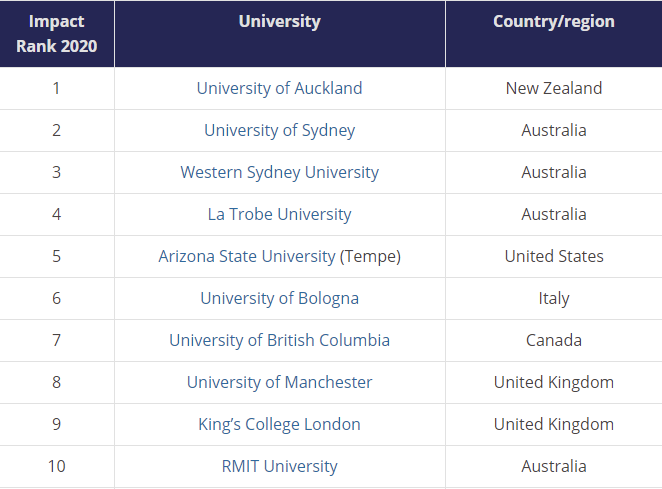Visit Western Sydney University page
Image resolution: width=662 pixels, height=489 pixels.
279,172
